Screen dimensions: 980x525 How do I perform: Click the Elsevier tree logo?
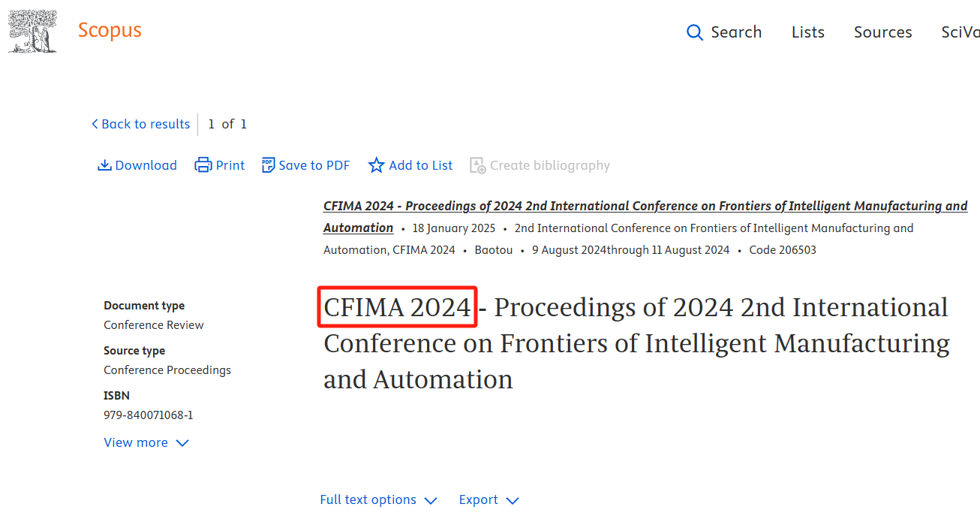coord(33,32)
